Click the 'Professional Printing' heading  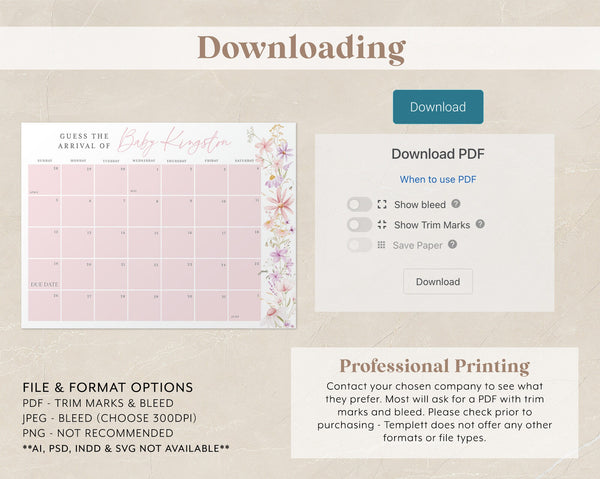[x=434, y=366]
